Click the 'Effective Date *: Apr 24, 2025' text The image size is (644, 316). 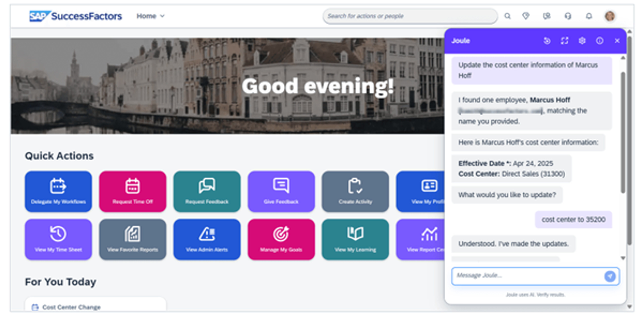tap(505, 163)
